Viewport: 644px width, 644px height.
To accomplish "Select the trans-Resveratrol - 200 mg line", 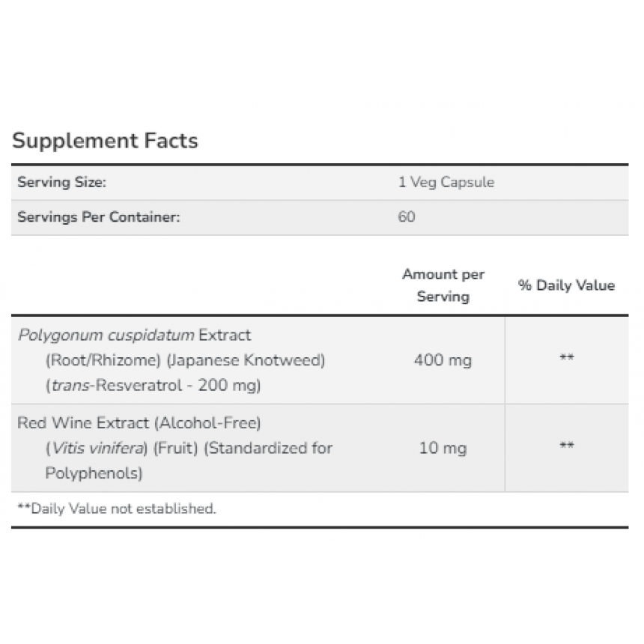I will pos(153,386).
